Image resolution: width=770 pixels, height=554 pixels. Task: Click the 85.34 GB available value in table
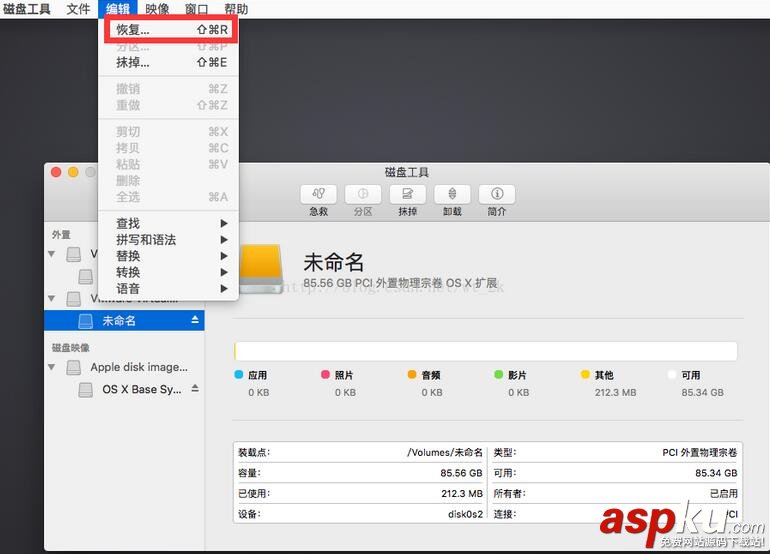716,473
